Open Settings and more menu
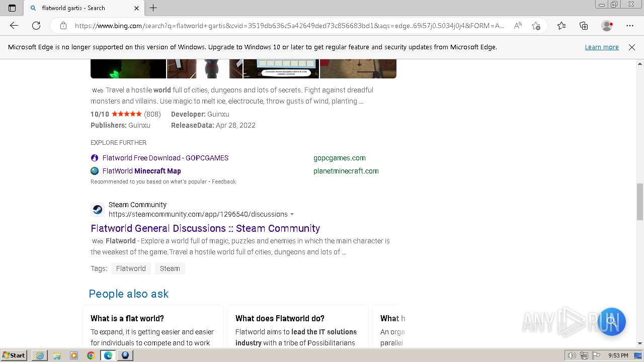The width and height of the screenshot is (644, 362). (x=630, y=26)
